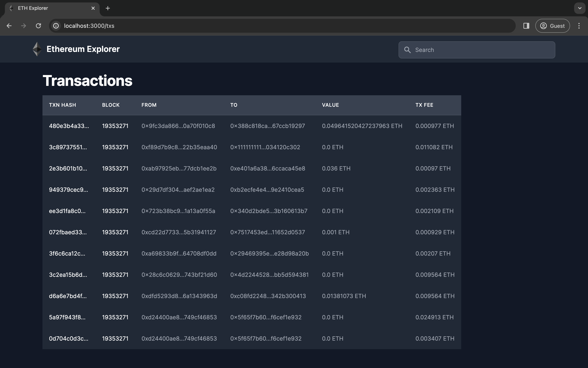
Task: Open the site information icon in address bar
Action: [x=56, y=26]
